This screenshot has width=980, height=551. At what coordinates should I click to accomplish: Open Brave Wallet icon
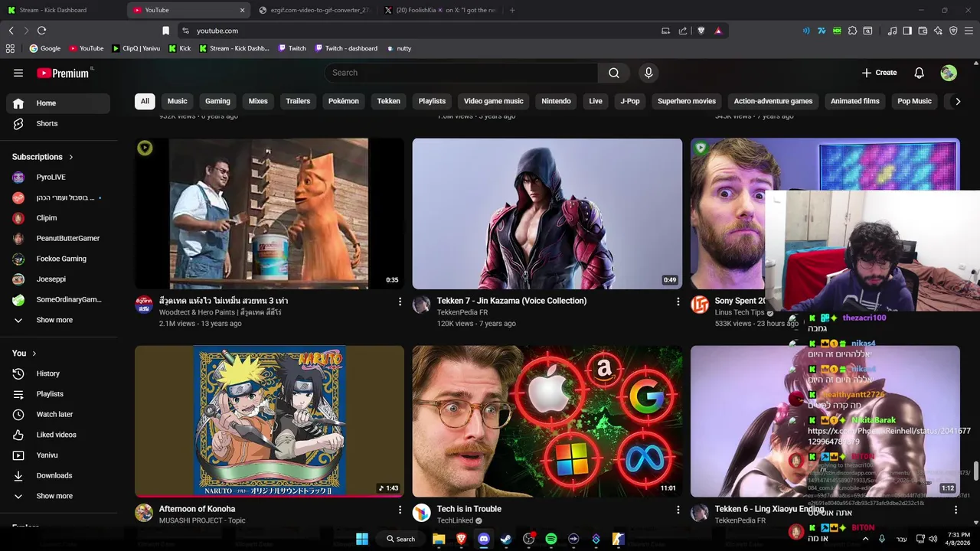pos(923,31)
